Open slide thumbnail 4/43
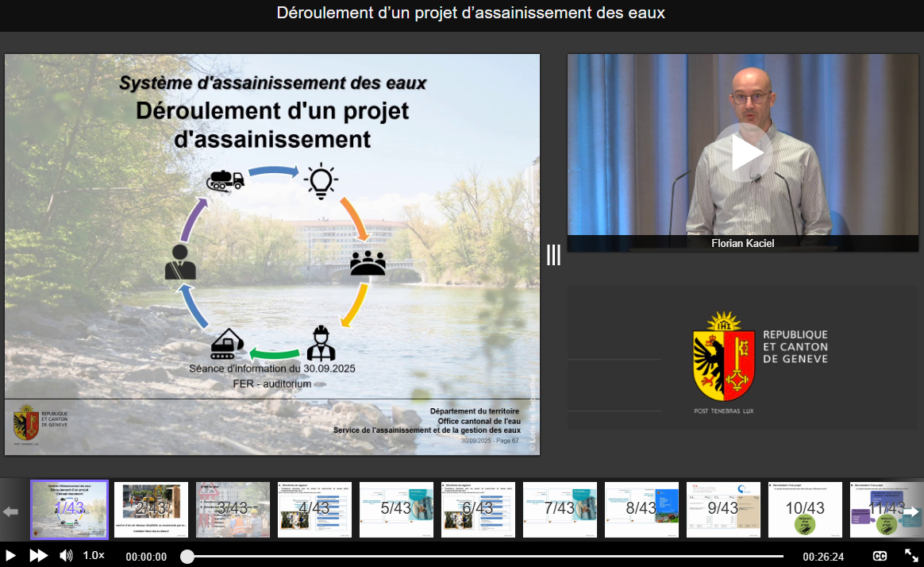 point(314,509)
